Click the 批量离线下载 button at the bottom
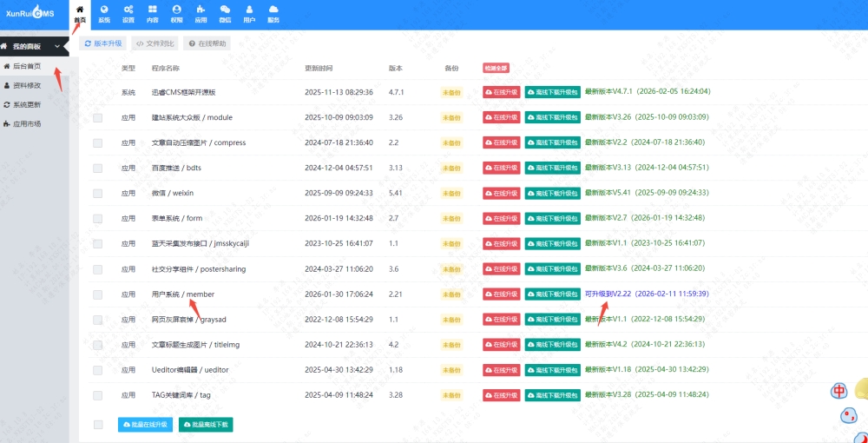Screen dimensions: 868x443 click(206, 425)
